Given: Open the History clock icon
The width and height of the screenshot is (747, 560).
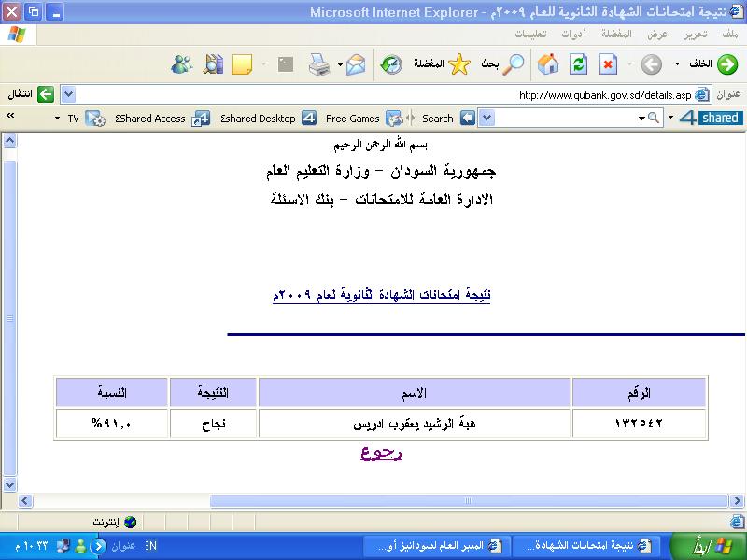Looking at the screenshot, I should pos(391,64).
